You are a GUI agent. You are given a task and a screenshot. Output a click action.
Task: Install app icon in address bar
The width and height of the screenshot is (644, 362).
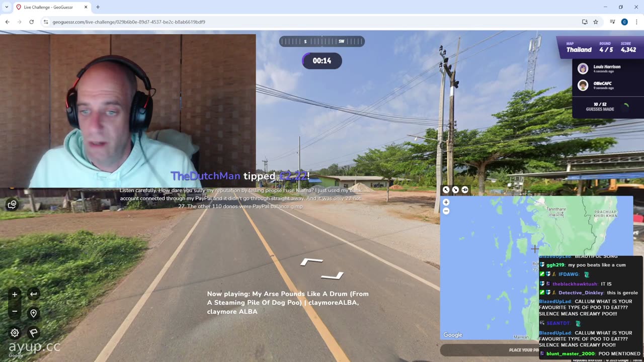(585, 22)
